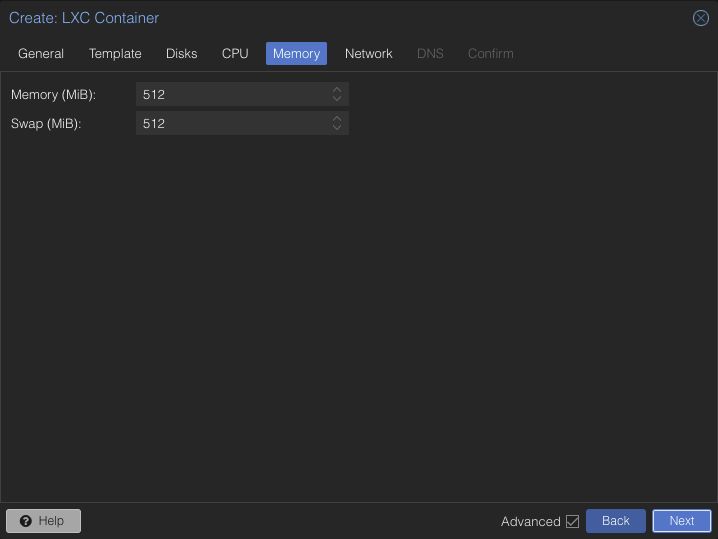This screenshot has height=539, width=718.
Task: Decrease Memory value with down arrow
Action: click(x=337, y=99)
